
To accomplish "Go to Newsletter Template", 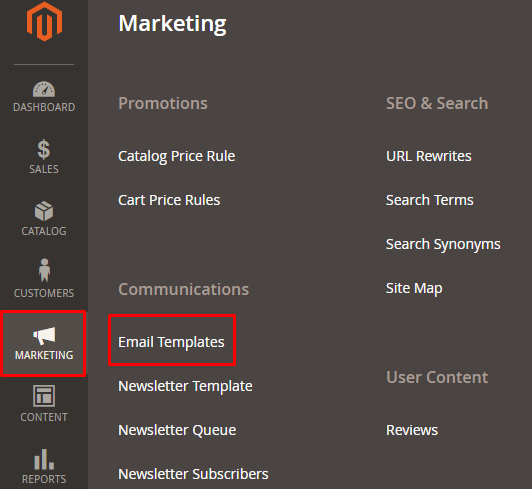I will tap(185, 386).
